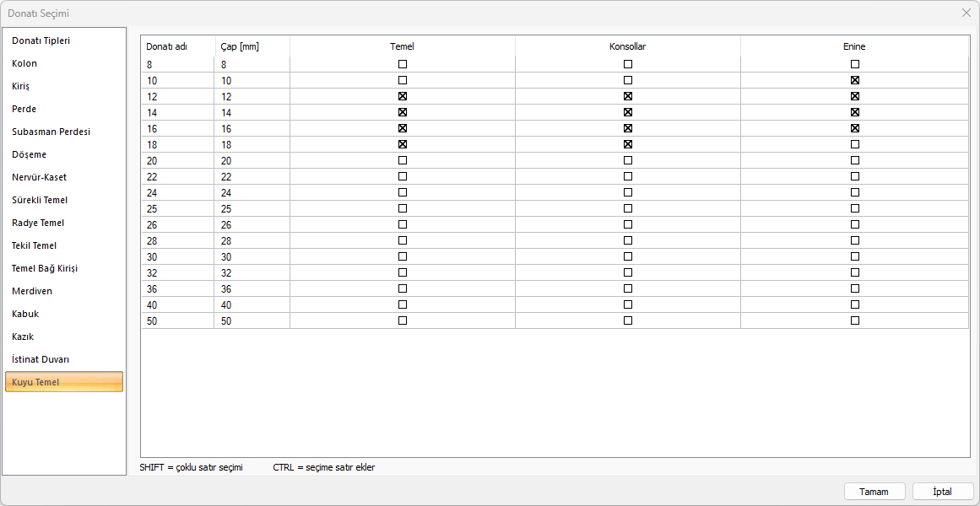This screenshot has width=980, height=506.
Task: Disable Enine checkbox for rebar 10
Action: tap(855, 80)
